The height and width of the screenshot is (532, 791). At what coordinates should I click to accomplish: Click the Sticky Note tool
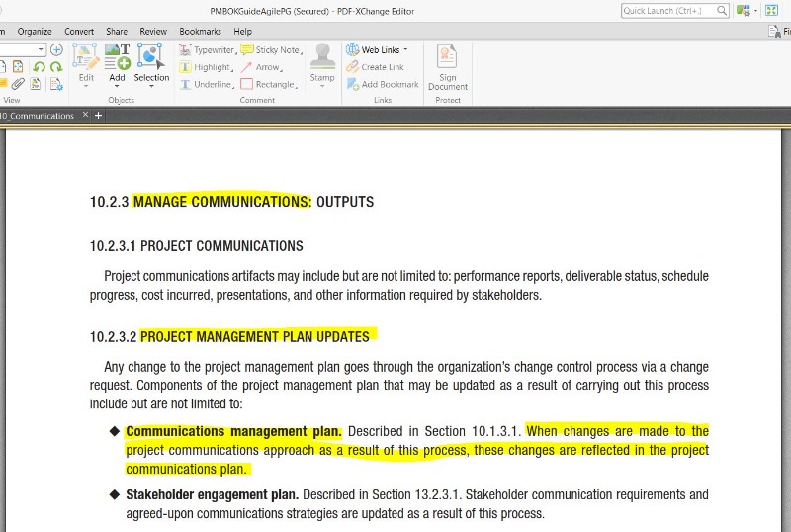click(x=271, y=50)
